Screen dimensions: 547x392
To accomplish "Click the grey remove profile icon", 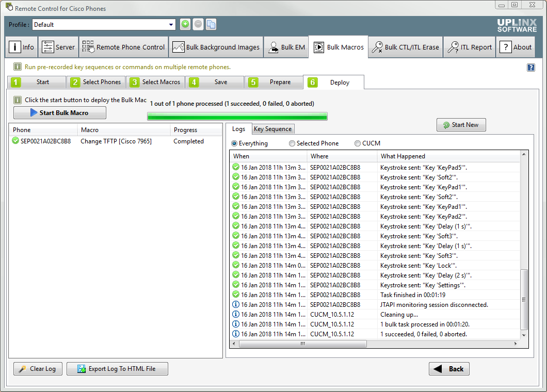I will (x=198, y=24).
